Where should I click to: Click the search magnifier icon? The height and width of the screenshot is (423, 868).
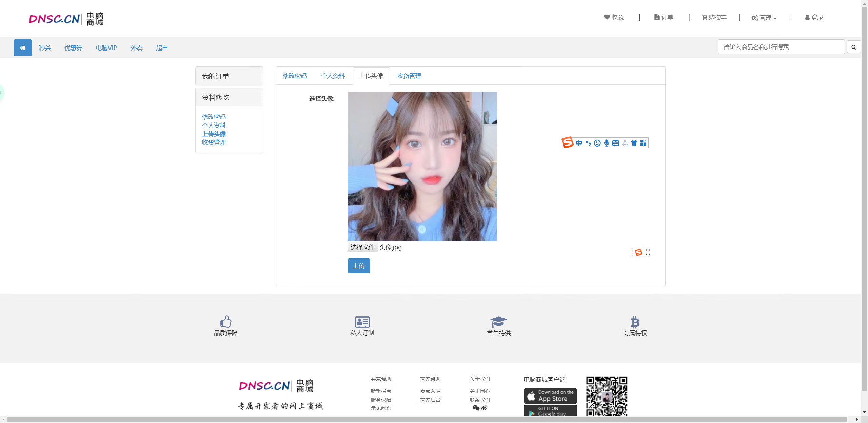pyautogui.click(x=854, y=47)
